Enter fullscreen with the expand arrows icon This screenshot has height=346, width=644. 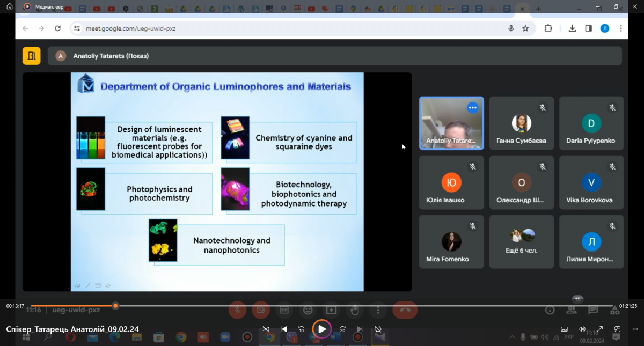[x=600, y=329]
